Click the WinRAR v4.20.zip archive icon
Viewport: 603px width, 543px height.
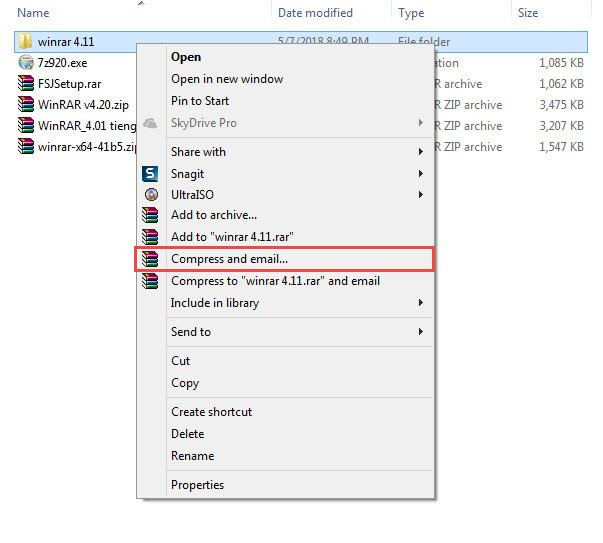tap(26, 104)
